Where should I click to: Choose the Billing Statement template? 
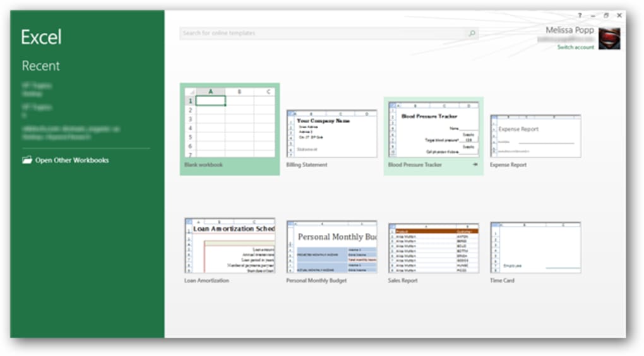pos(331,138)
